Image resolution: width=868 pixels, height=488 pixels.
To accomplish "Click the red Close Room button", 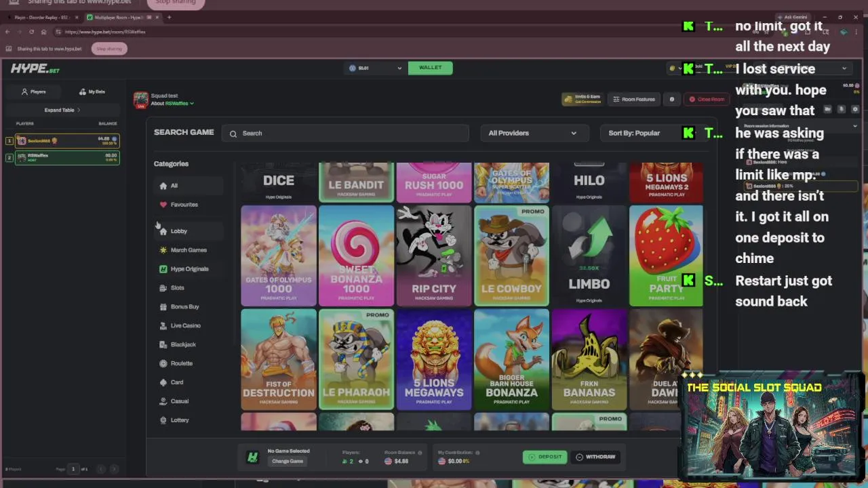I will (x=707, y=99).
